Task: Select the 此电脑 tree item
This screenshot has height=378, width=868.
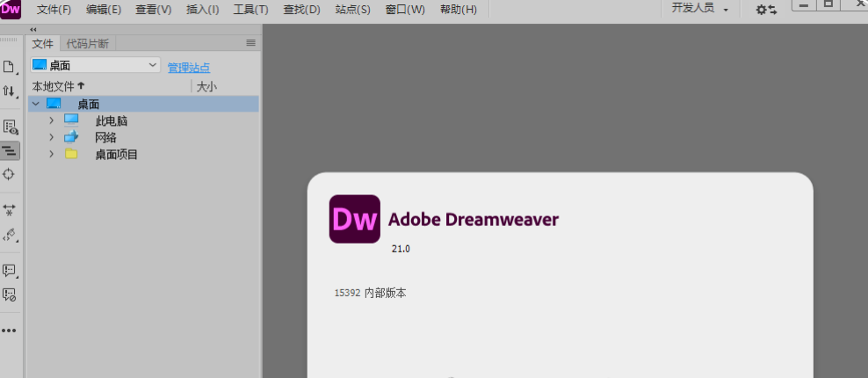Action: 112,120
